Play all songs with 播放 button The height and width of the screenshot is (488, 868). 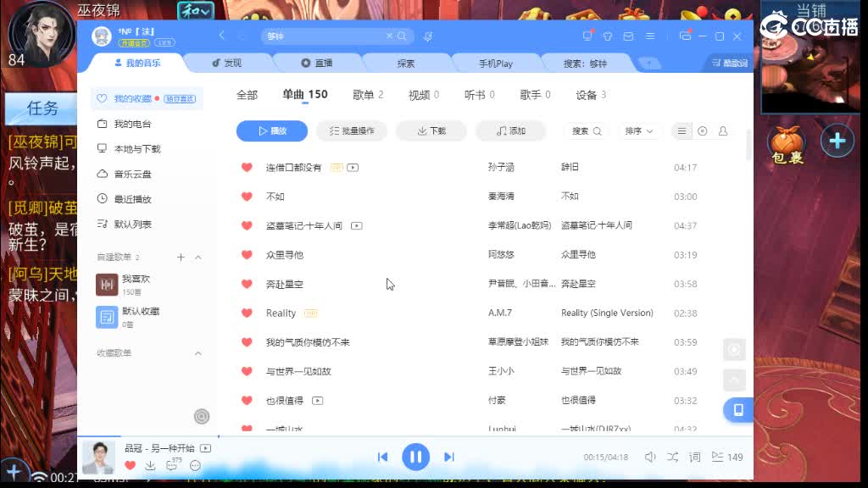[272, 131]
